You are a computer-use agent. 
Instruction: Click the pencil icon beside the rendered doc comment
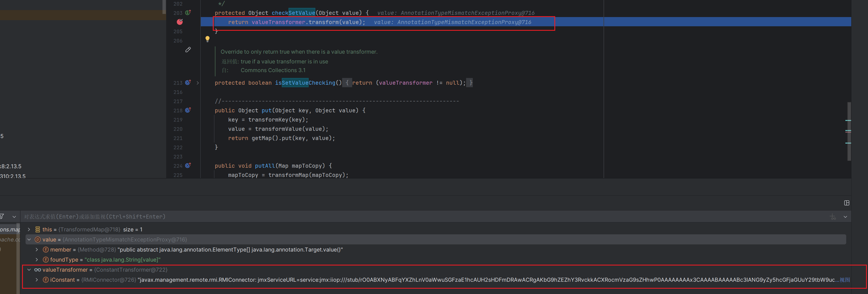tap(188, 50)
